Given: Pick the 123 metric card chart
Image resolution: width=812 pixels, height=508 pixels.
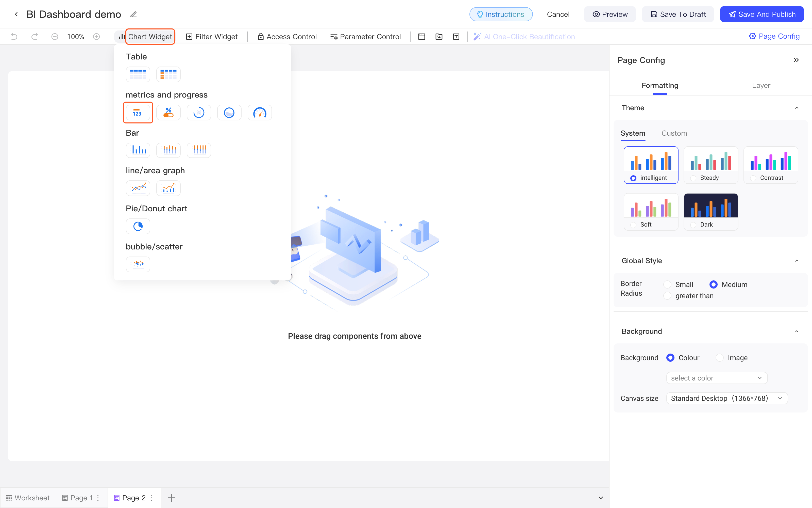Looking at the screenshot, I should (x=138, y=113).
